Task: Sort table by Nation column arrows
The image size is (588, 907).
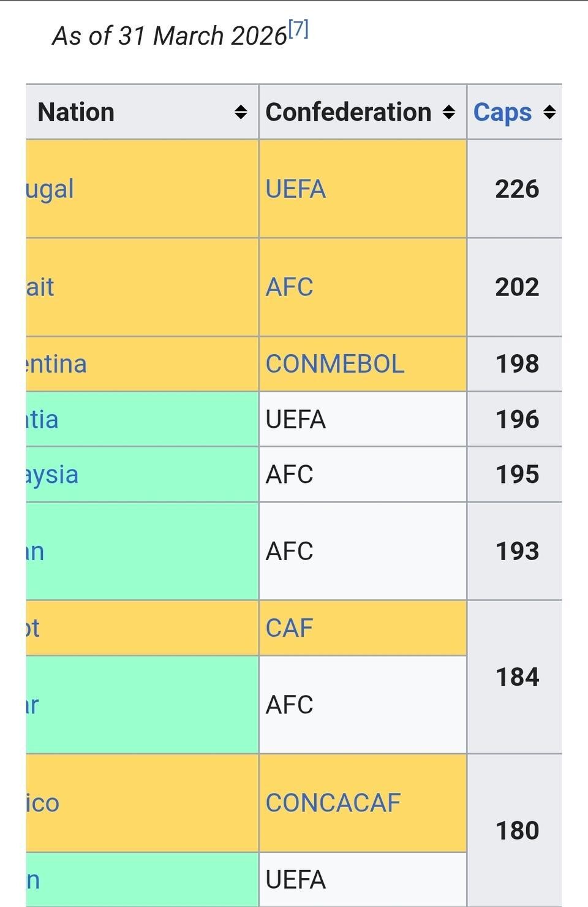Action: pyautogui.click(x=241, y=112)
